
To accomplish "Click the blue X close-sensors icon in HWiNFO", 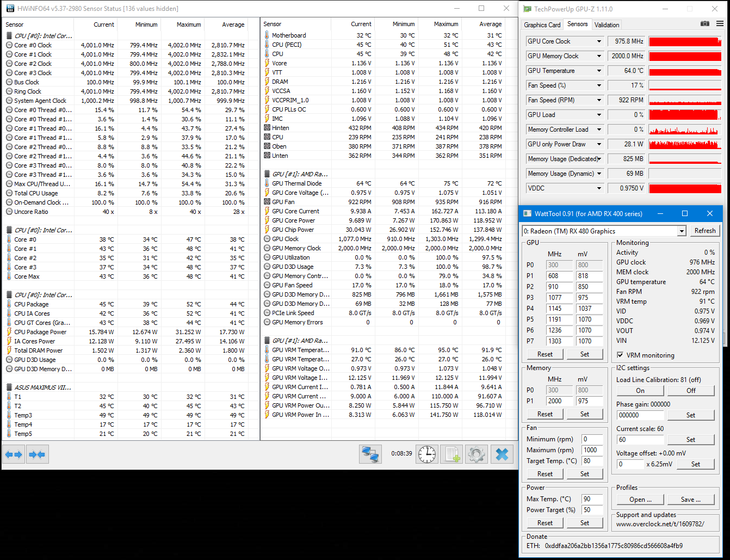I will click(502, 454).
